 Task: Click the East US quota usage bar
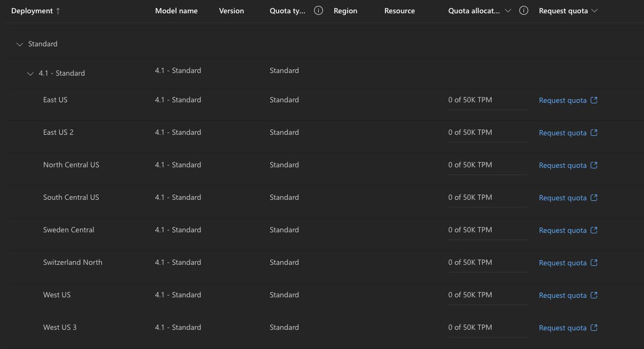click(x=488, y=110)
